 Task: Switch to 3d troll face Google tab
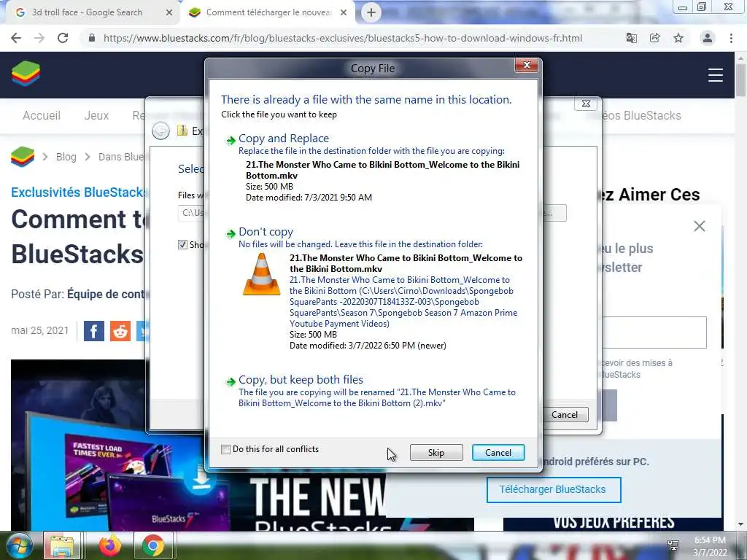(87, 12)
